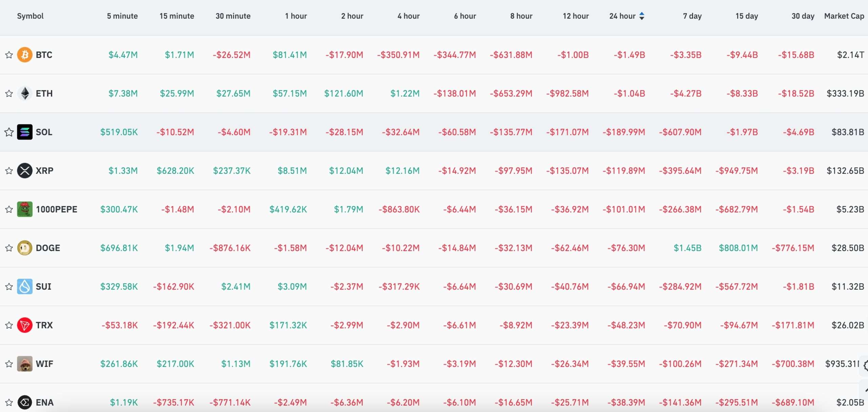The width and height of the screenshot is (868, 412).
Task: Click the BTC Bitcoin coin icon
Action: 25,55
